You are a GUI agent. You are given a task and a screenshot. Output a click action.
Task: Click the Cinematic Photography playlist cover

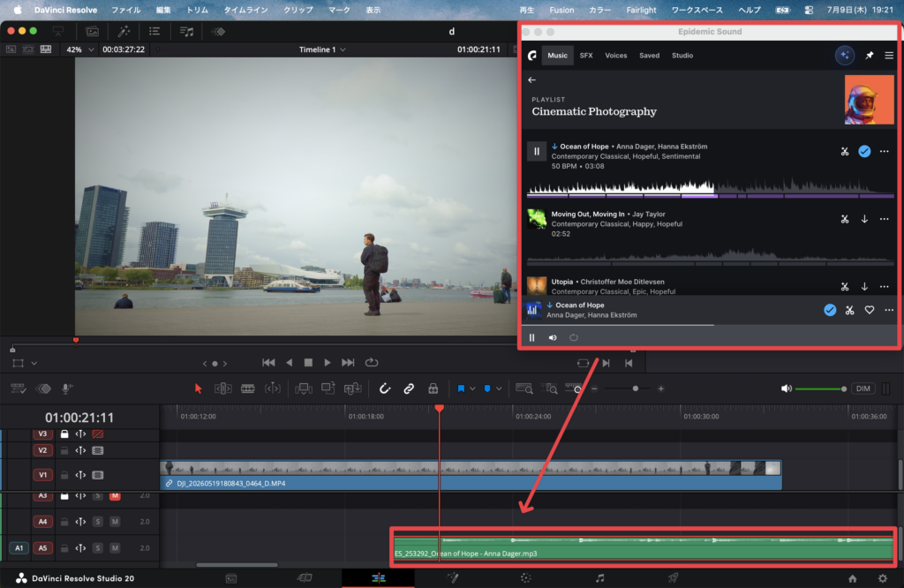pyautogui.click(x=869, y=101)
